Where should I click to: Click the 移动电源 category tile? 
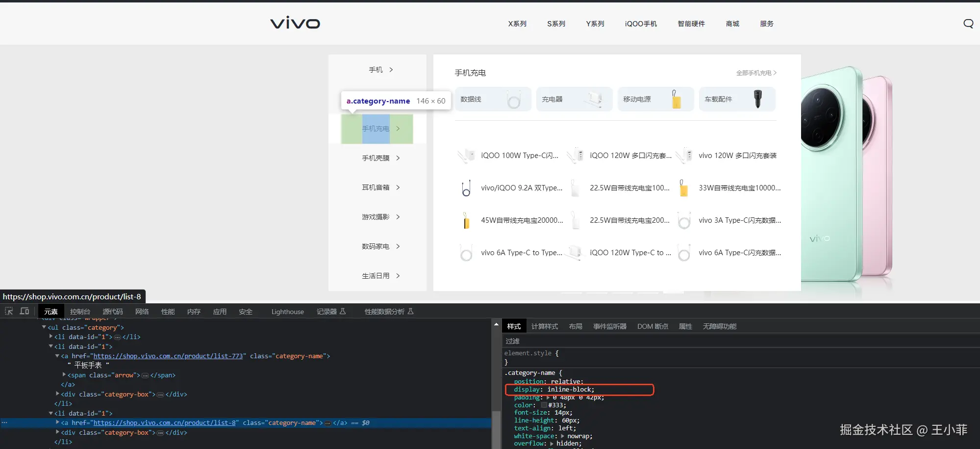coord(655,99)
